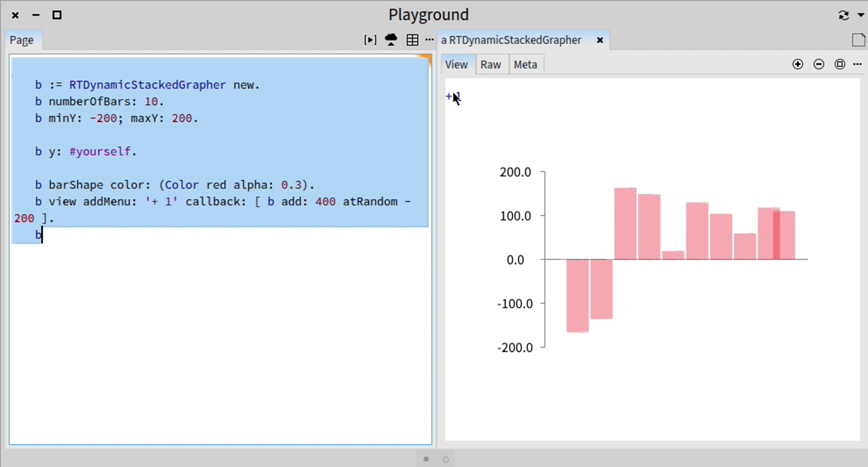The width and height of the screenshot is (868, 467).
Task: Minimize the Playground window
Action: pos(36,15)
